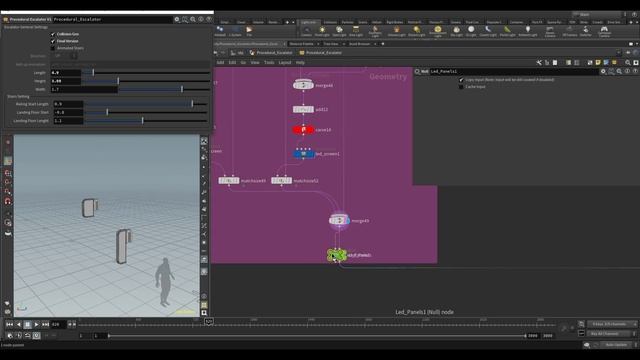Select the Camera shelf tool

[x=306, y=31]
